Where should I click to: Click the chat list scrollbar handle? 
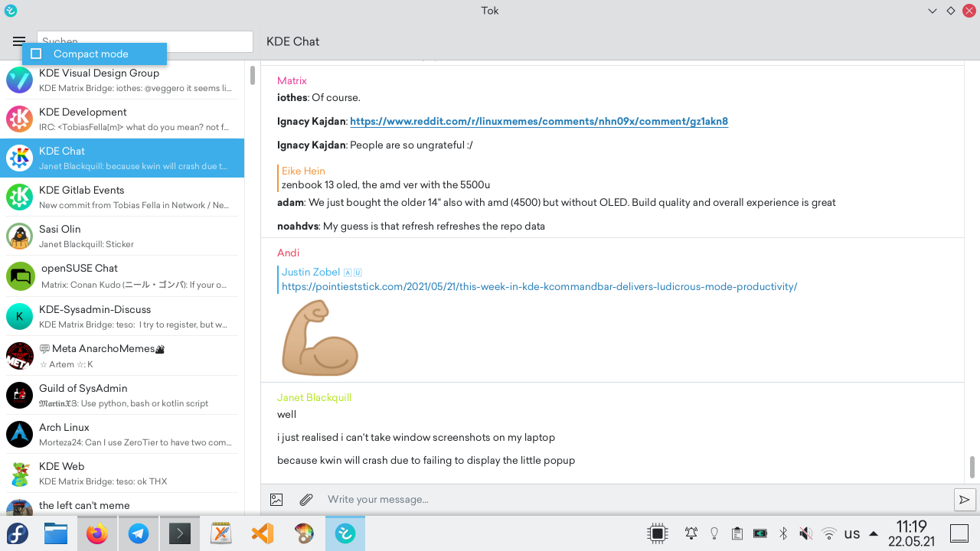coord(253,76)
